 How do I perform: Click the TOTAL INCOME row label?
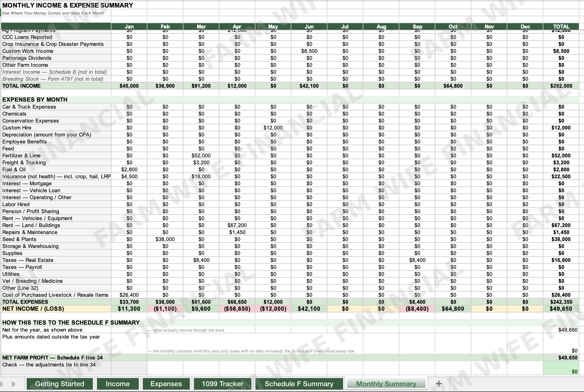tap(56, 86)
